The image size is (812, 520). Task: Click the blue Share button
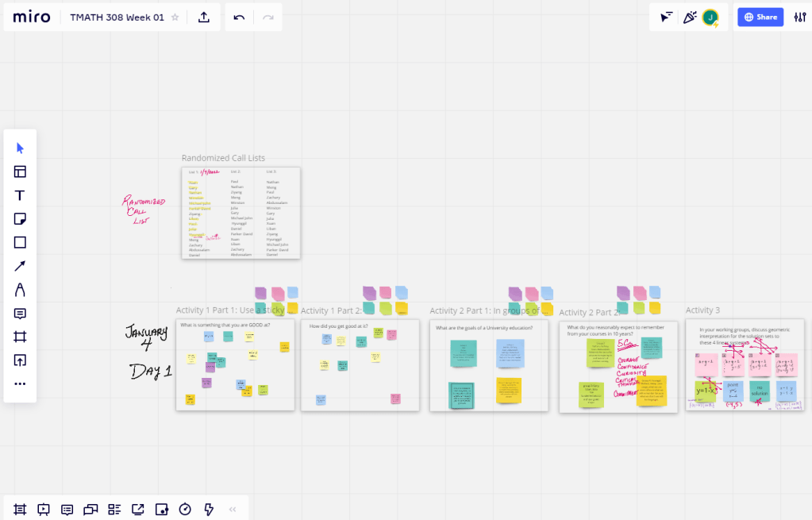760,17
